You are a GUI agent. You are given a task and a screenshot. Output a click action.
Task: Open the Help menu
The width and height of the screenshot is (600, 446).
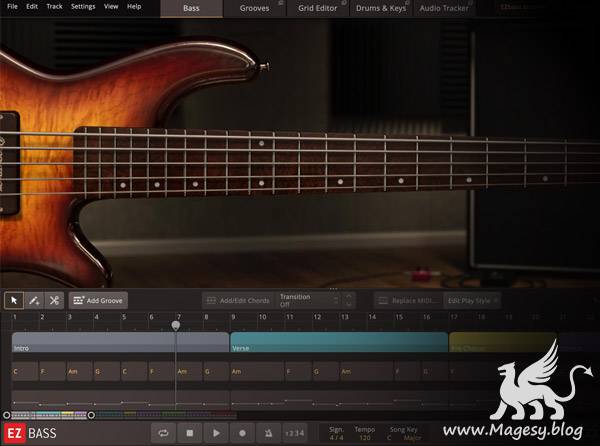[134, 7]
